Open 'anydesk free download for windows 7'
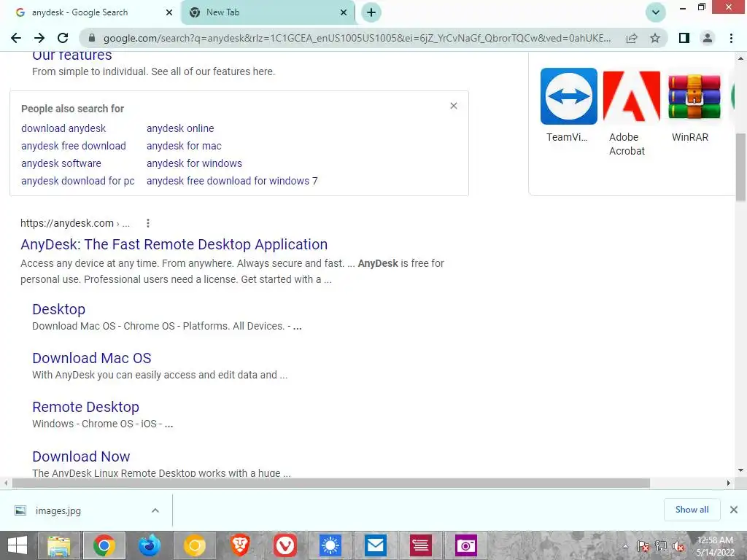 click(232, 181)
